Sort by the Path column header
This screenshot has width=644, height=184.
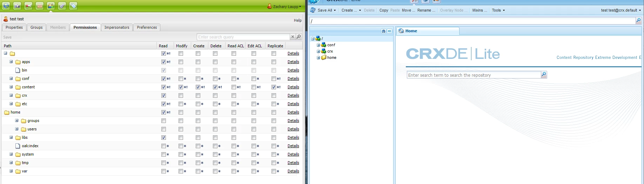[x=79, y=46]
